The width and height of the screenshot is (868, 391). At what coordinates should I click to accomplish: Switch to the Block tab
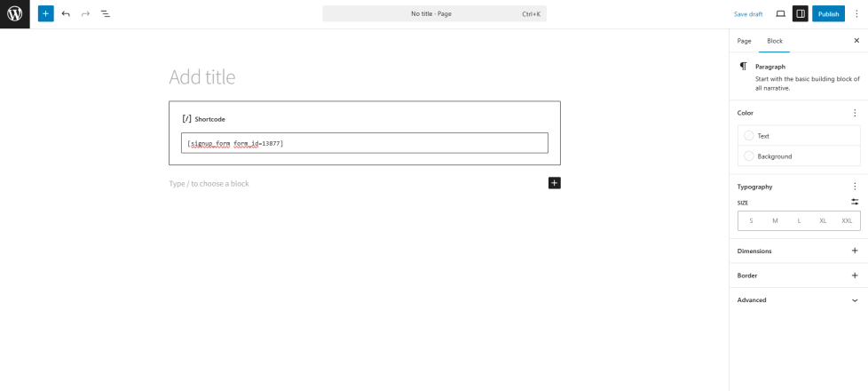pos(775,41)
